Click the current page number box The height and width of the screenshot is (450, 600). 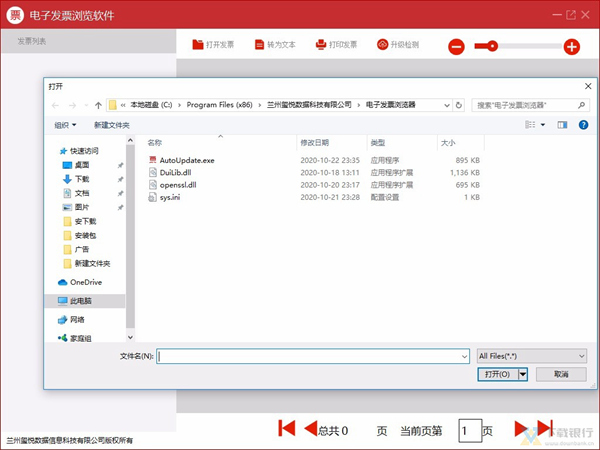470,430
